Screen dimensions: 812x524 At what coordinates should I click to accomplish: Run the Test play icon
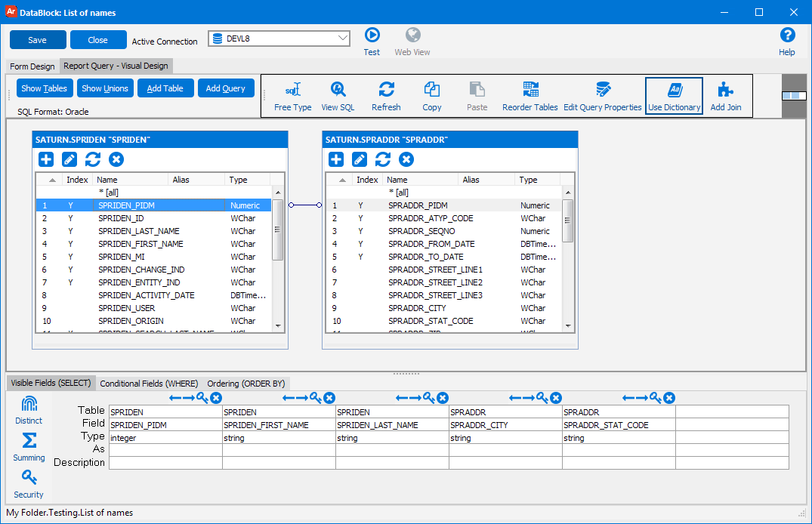(372, 35)
